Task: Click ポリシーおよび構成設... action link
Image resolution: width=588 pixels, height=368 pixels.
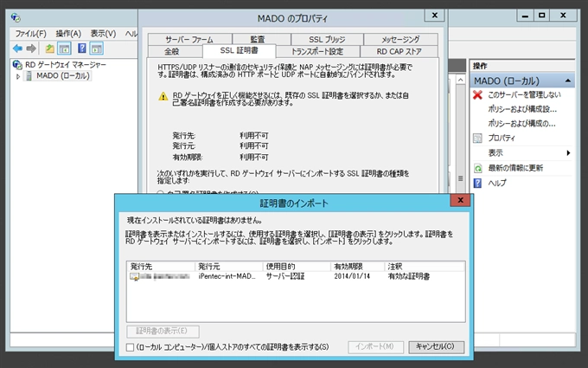Action: tap(522, 109)
